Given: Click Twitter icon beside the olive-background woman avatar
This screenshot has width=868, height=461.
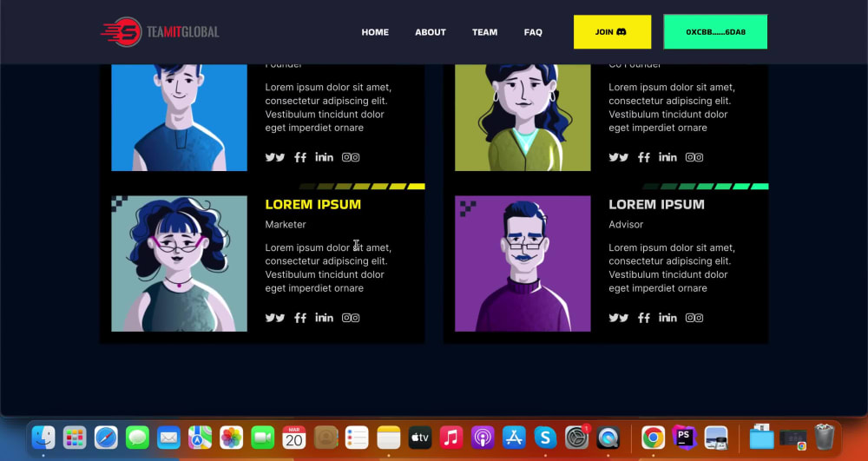Looking at the screenshot, I should [x=618, y=157].
